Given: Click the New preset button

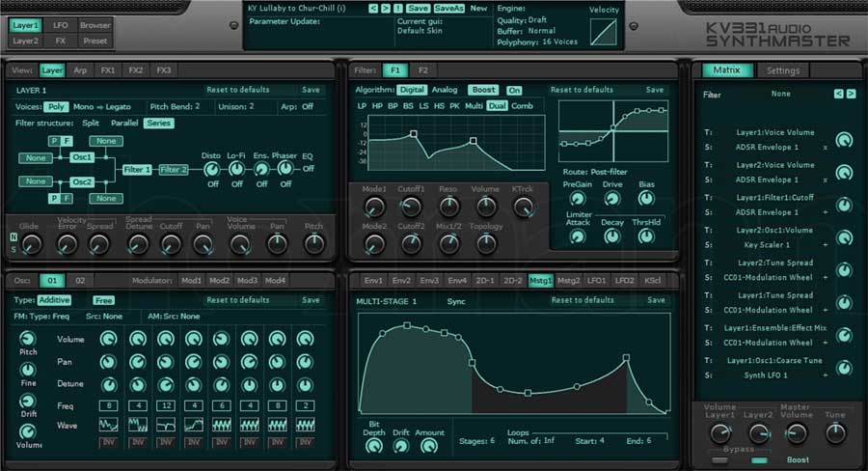Looking at the screenshot, I should [x=478, y=9].
